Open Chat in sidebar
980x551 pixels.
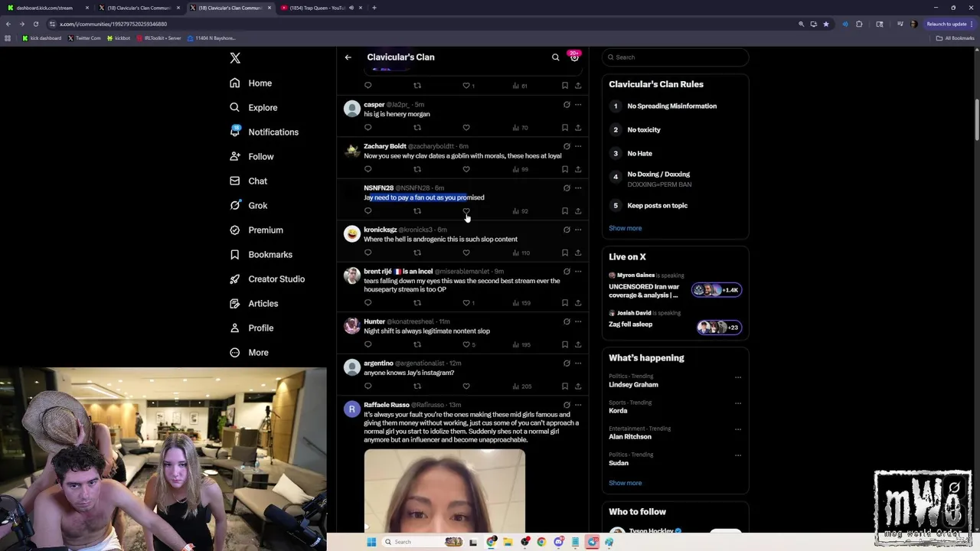(248, 181)
